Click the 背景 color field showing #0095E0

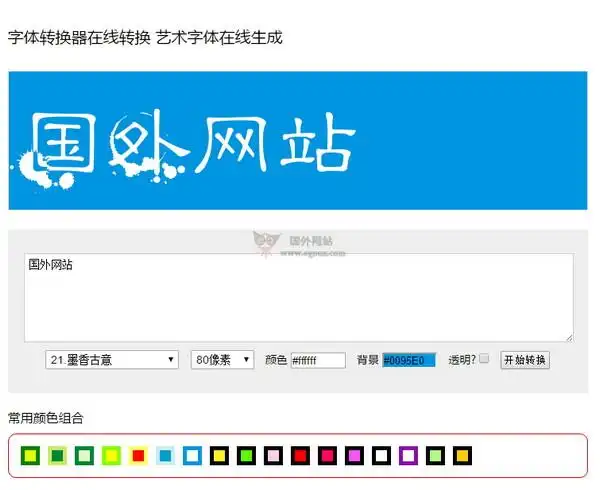tap(409, 360)
